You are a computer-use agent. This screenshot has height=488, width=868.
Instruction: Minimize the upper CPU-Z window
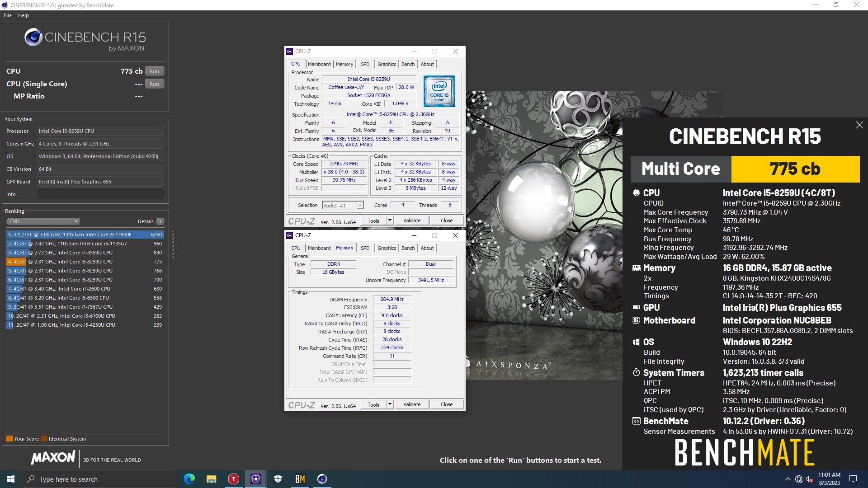[414, 52]
